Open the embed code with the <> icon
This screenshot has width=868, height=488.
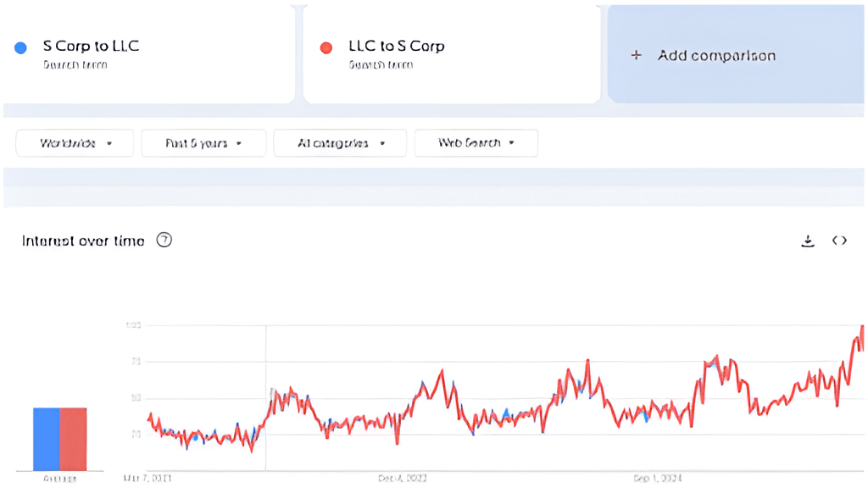(x=839, y=241)
